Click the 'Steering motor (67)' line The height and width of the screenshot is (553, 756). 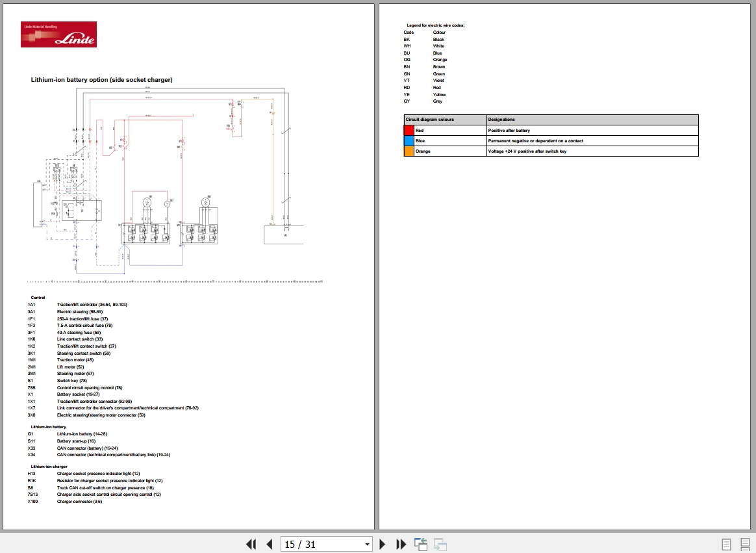75,374
